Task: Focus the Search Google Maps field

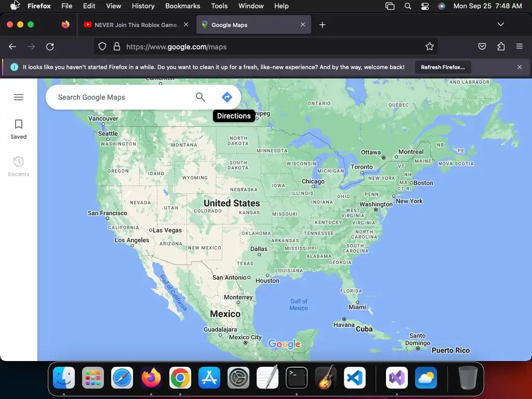Action: pyautogui.click(x=124, y=97)
